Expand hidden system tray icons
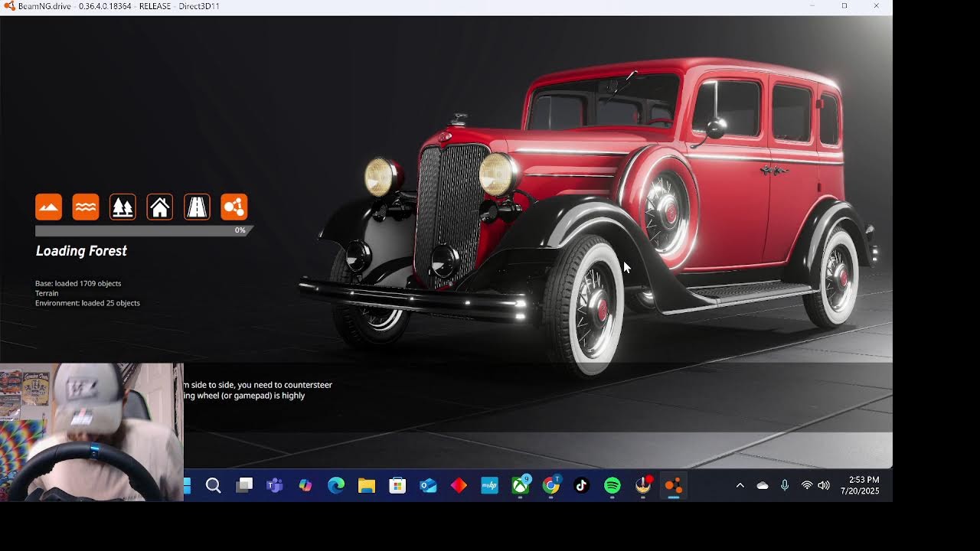Screen dimensions: 980x551 pos(740,485)
